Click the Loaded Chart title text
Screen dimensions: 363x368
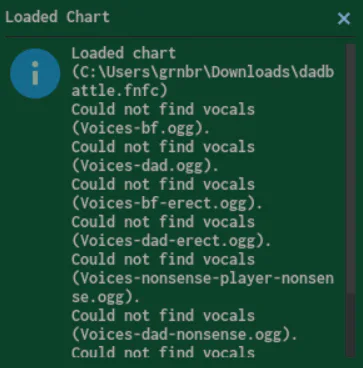coord(57,17)
